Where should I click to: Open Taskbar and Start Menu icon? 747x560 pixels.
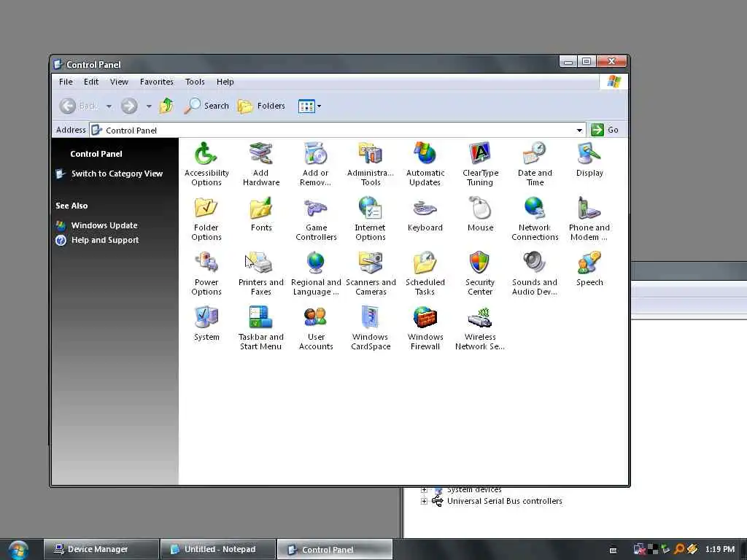[x=260, y=329]
